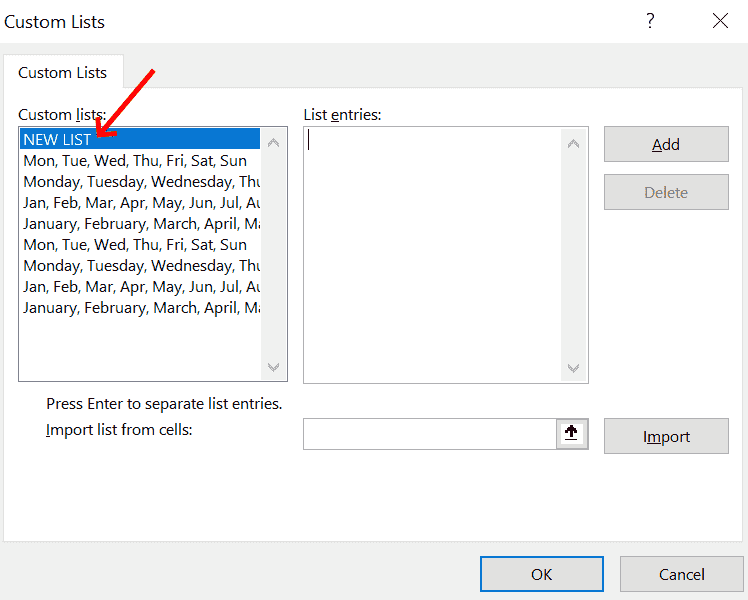748x600 pixels.
Task: Close the Custom Lists dialog
Action: (720, 21)
